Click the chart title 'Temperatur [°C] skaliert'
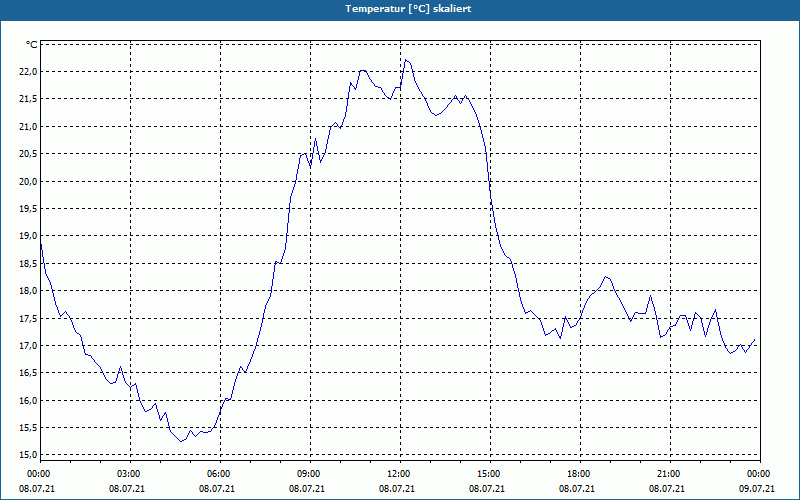The image size is (800, 500). [x=408, y=9]
